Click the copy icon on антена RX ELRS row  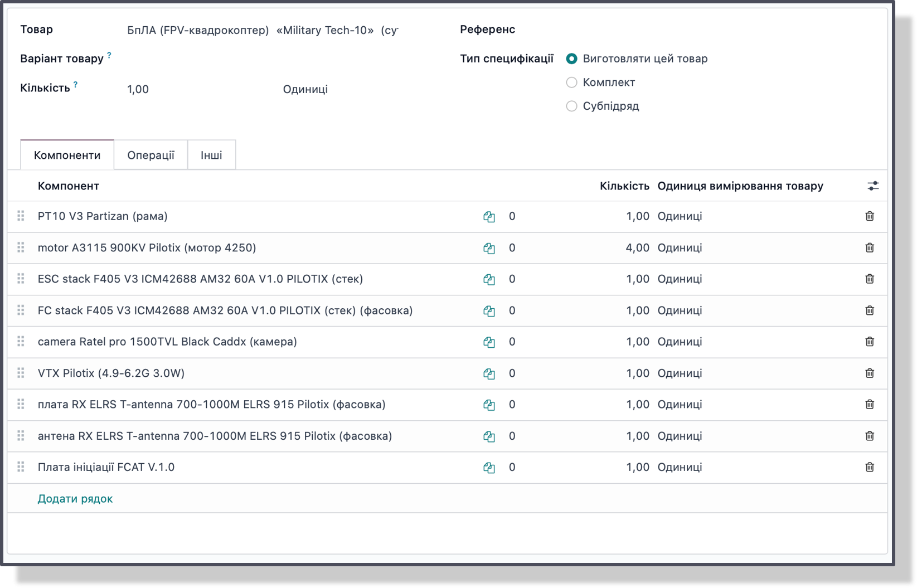coord(489,436)
